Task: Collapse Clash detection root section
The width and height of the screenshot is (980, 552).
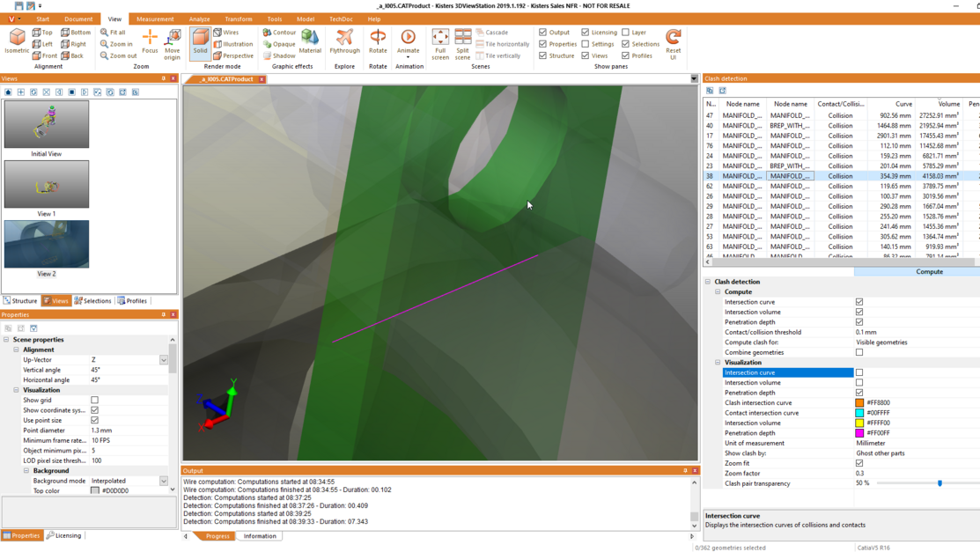Action: click(x=708, y=282)
